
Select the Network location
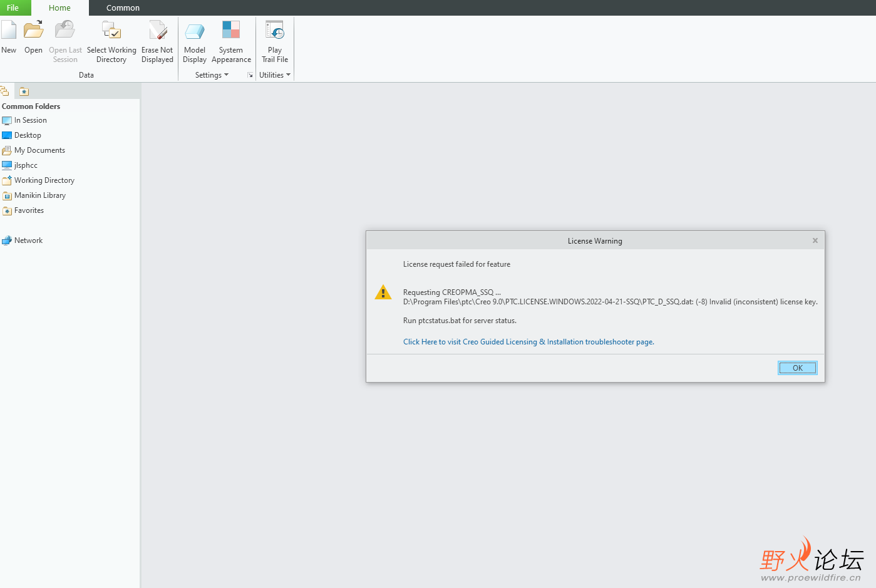click(x=23, y=240)
